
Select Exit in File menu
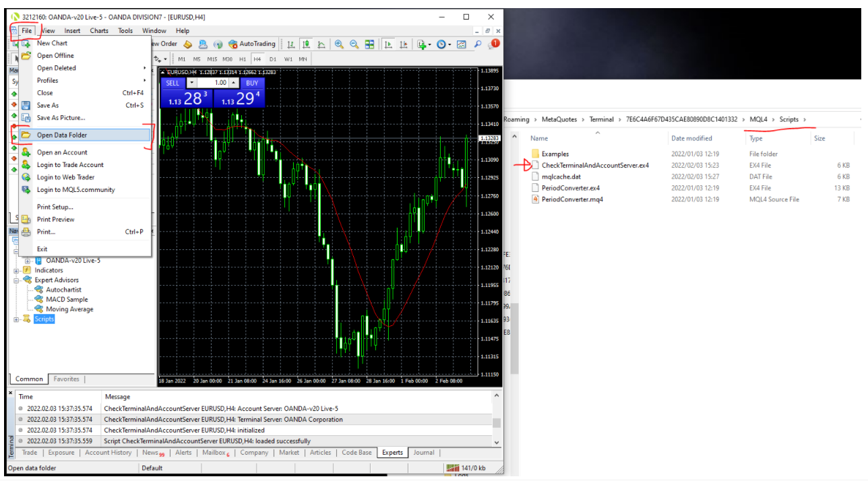pos(85,249)
